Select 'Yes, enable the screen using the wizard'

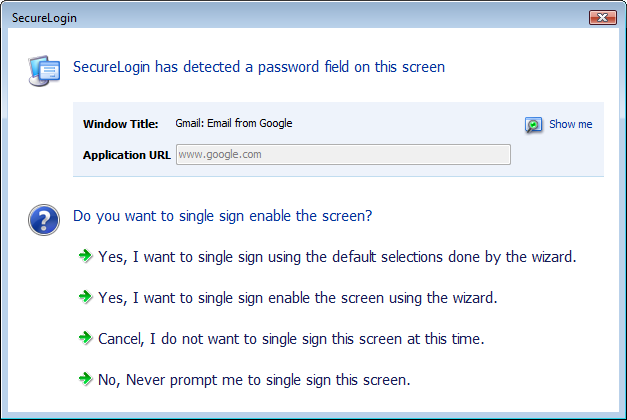click(297, 298)
